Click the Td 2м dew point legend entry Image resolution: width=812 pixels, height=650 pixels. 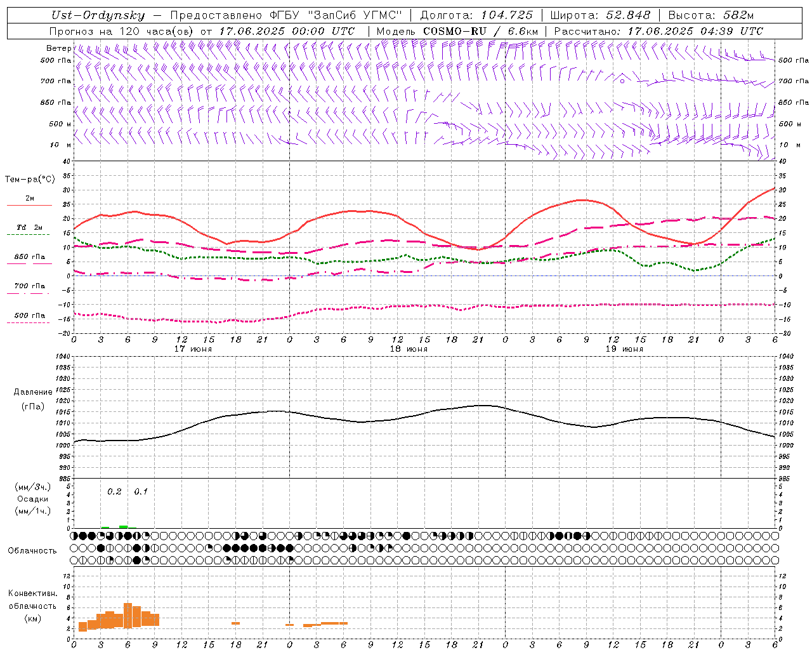(x=30, y=227)
